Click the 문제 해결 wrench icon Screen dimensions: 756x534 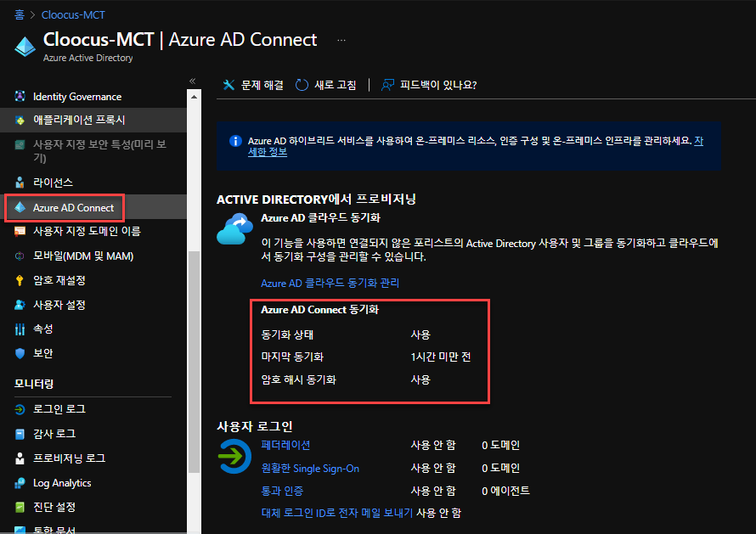click(x=228, y=85)
